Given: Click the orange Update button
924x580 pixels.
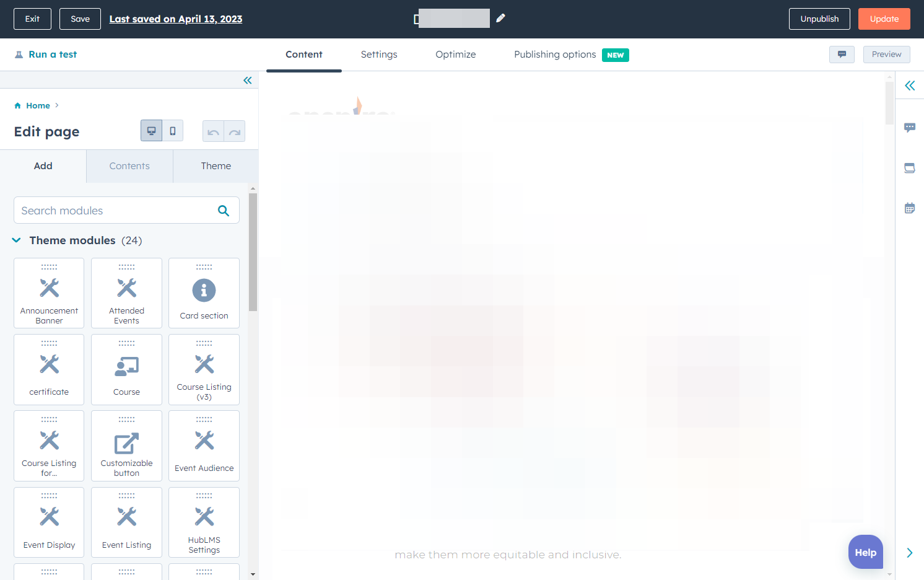Looking at the screenshot, I should tap(884, 19).
